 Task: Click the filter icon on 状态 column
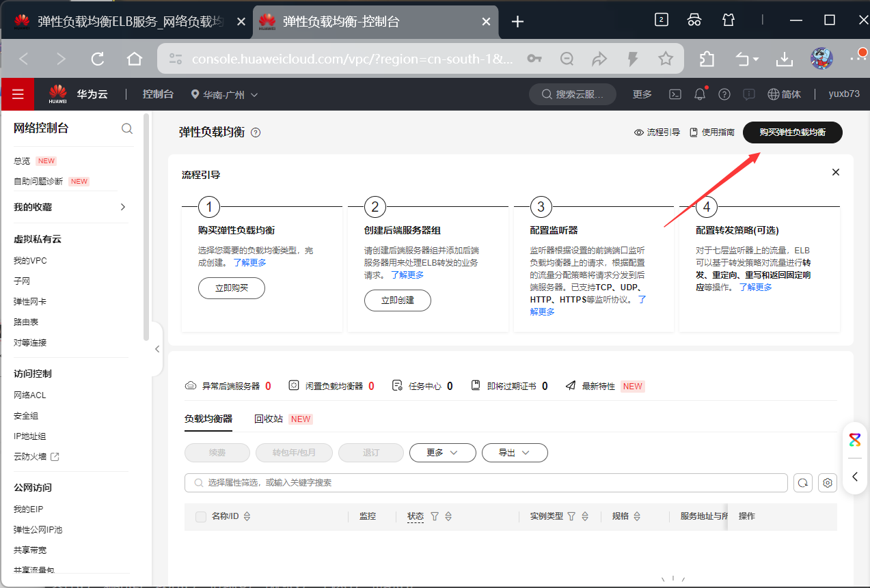coord(434,516)
